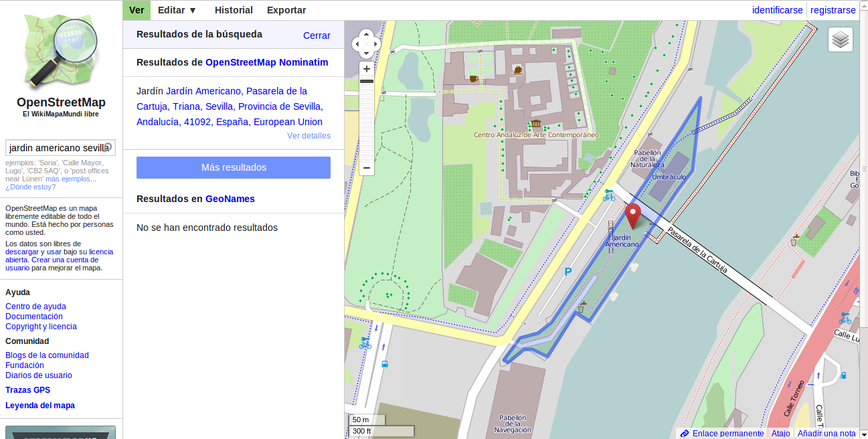Click the bicycle icon at left map edge
The image size is (868, 439).
(x=365, y=343)
